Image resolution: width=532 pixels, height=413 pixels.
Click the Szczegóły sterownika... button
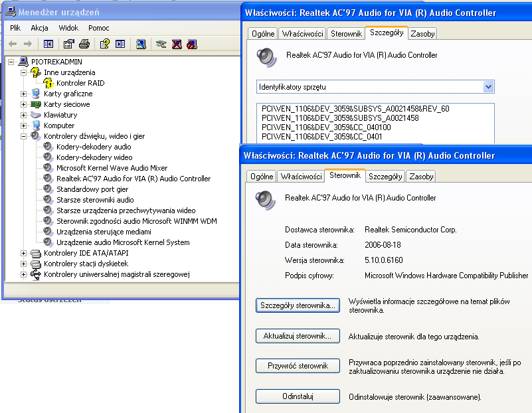pyautogui.click(x=298, y=305)
